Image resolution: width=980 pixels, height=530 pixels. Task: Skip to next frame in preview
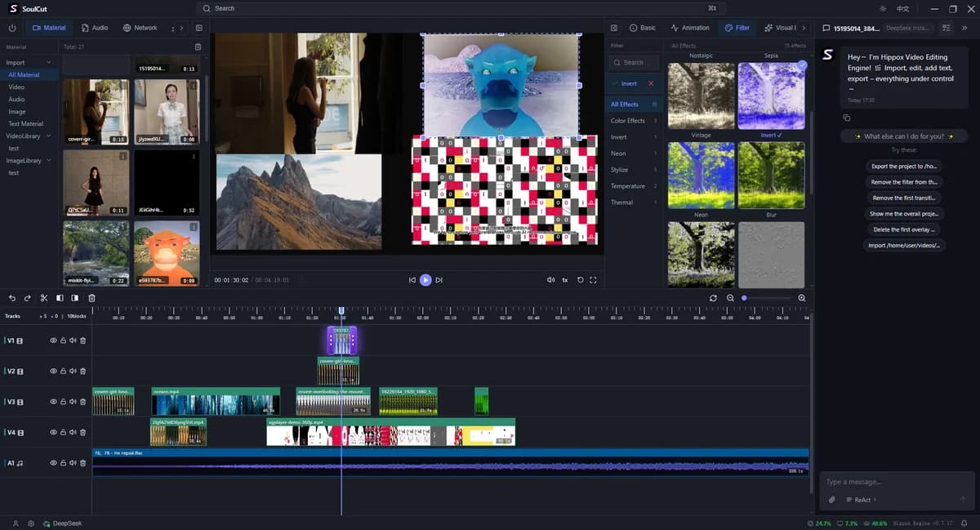[439, 279]
